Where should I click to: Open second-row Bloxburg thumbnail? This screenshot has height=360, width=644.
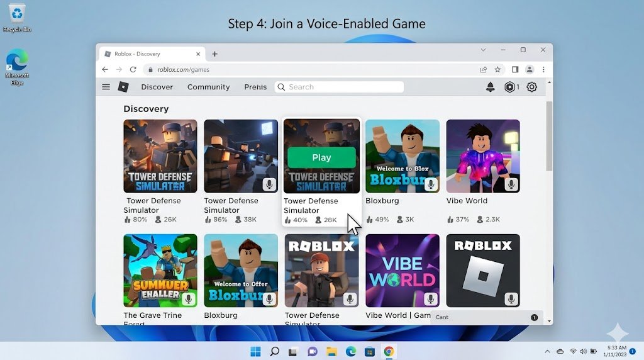coord(241,271)
